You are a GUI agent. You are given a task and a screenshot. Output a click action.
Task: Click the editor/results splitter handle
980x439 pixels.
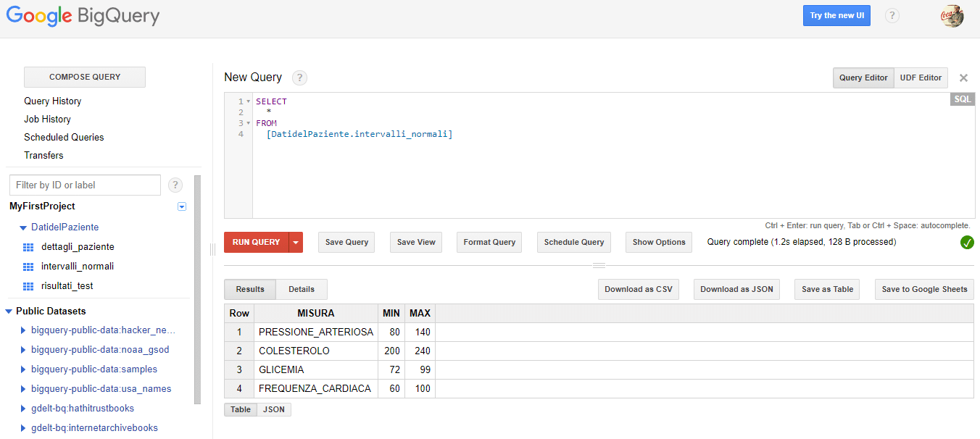click(x=599, y=265)
